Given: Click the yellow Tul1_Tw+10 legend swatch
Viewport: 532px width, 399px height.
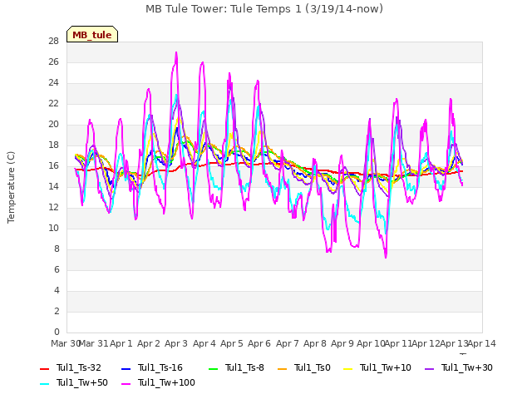Looking at the screenshot, I should 348,368.
